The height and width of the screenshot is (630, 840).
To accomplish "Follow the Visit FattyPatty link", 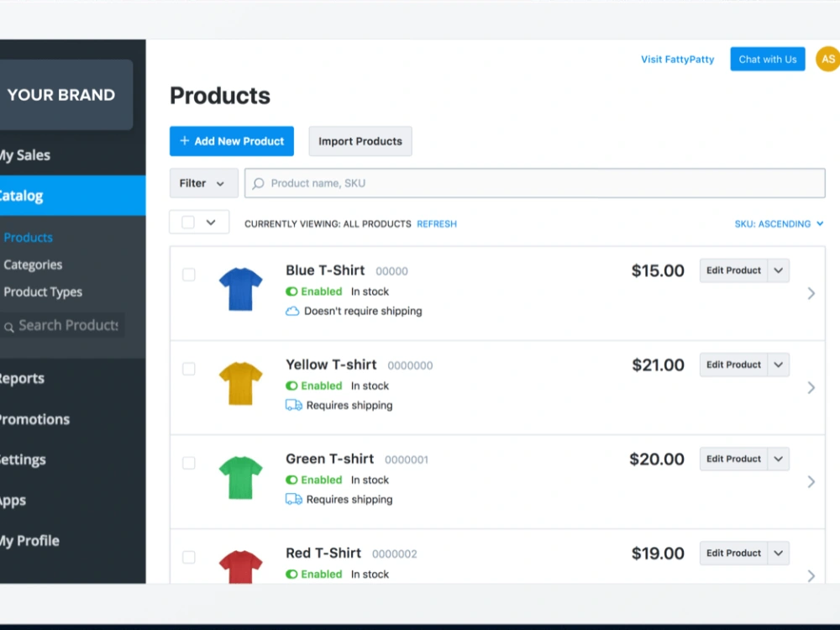I will pyautogui.click(x=677, y=59).
